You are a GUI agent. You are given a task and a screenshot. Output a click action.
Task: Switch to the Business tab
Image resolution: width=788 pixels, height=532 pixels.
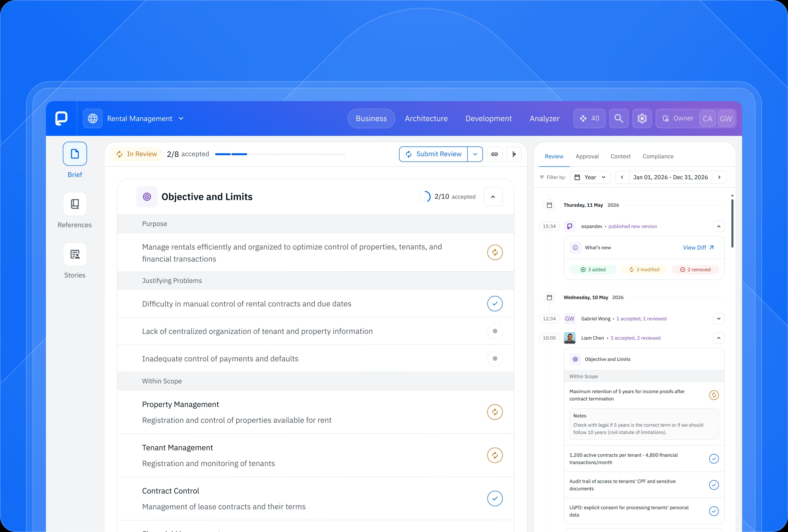pyautogui.click(x=371, y=119)
